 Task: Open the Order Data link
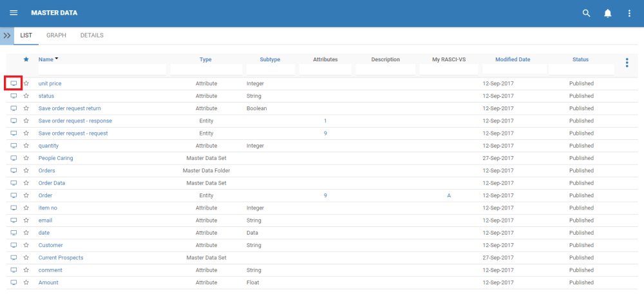click(52, 183)
